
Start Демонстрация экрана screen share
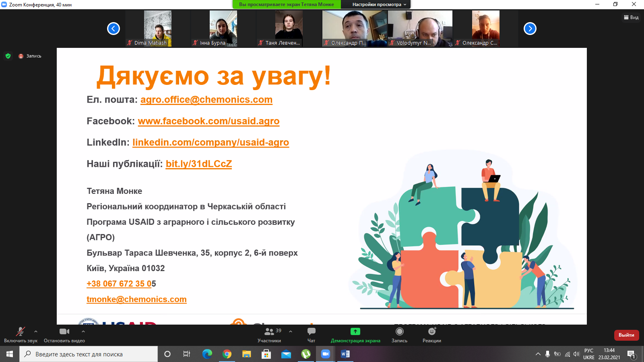[355, 335]
